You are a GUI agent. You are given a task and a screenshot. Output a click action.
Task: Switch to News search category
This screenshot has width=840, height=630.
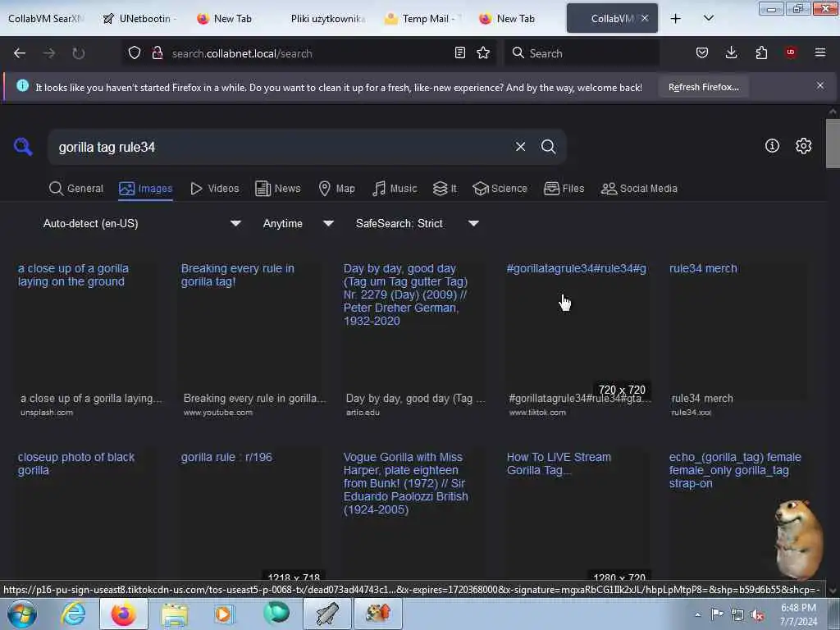point(277,189)
